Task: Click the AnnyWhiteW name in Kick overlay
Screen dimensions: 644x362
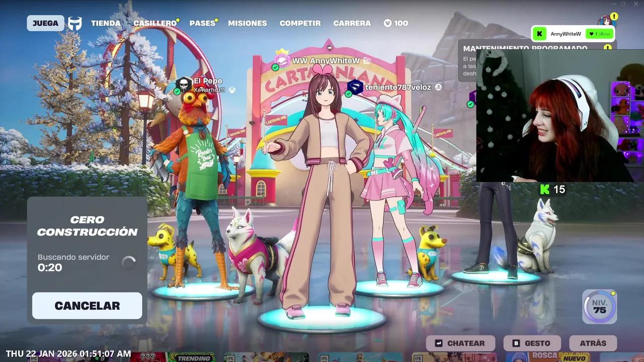Action: tap(566, 34)
